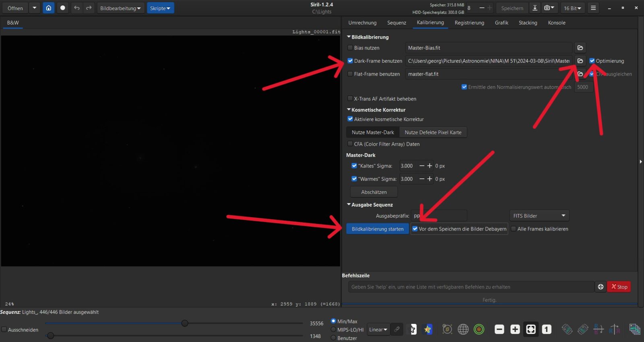Enable 'Alle Frames kalibrieren' checkbox
Viewport: 644px width, 342px height.
[x=514, y=229]
